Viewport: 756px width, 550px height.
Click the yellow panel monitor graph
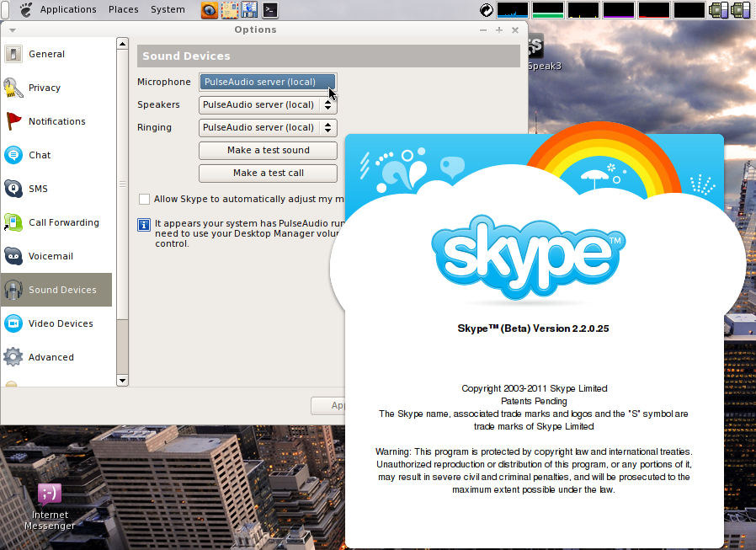tap(583, 9)
